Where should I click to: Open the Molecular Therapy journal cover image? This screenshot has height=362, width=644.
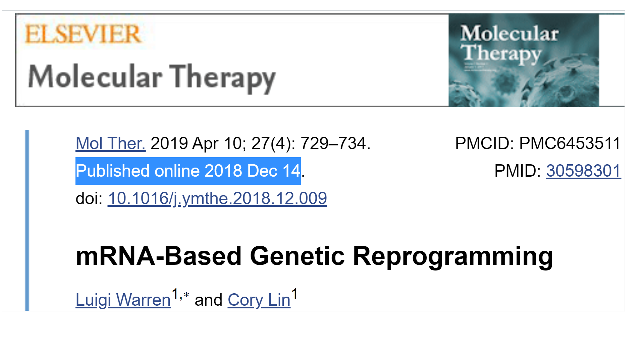524,60
